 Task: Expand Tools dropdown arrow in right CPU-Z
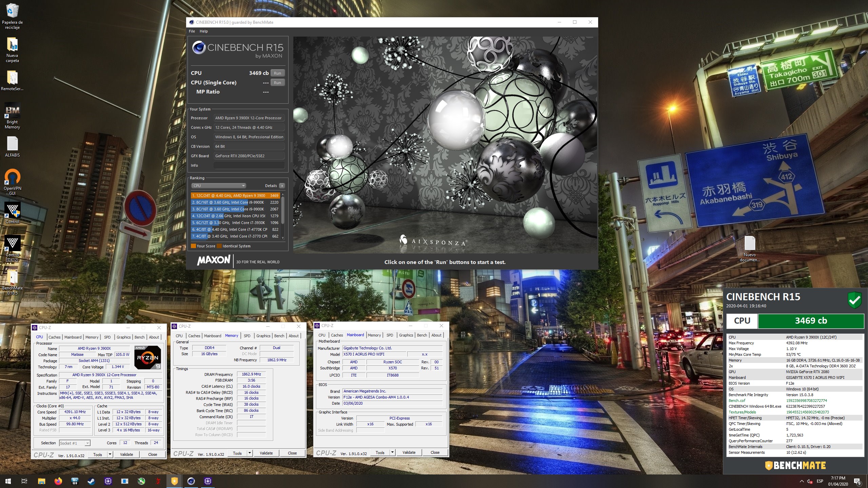click(x=392, y=452)
